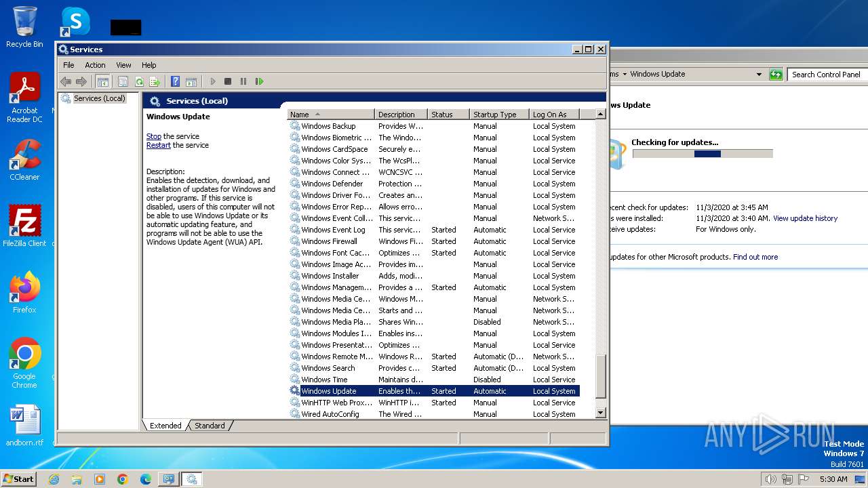Sort by the Startup Type column header
Viewport: 868px width, 488px height.
point(499,115)
